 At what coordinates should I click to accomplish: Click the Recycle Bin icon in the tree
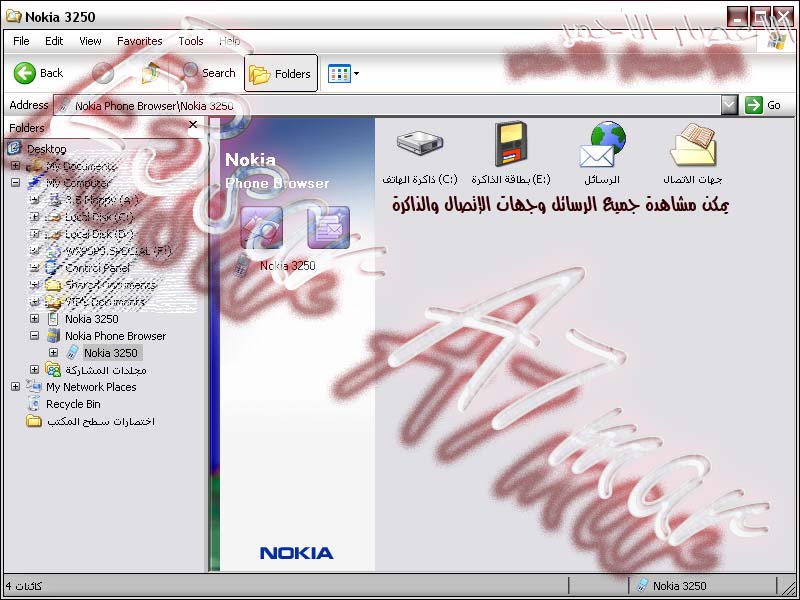pyautogui.click(x=34, y=404)
